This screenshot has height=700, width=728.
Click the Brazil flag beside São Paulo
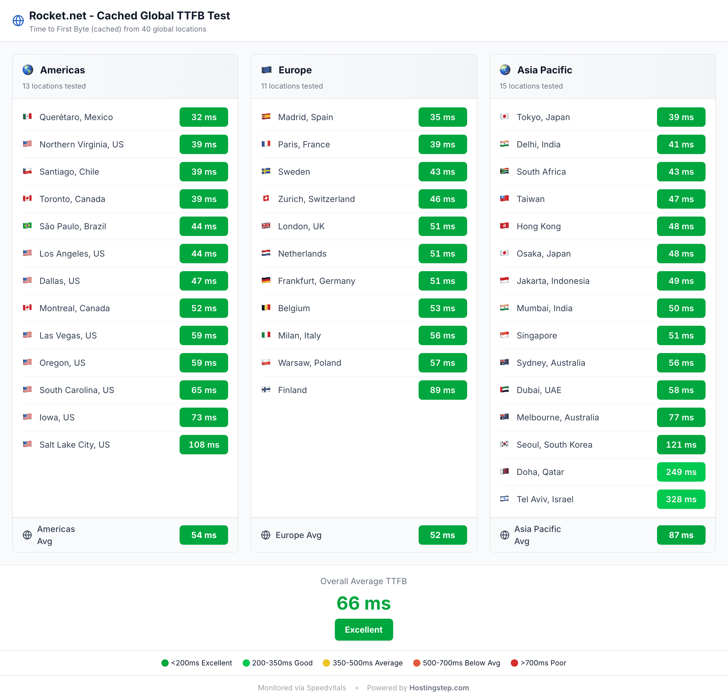click(x=27, y=226)
